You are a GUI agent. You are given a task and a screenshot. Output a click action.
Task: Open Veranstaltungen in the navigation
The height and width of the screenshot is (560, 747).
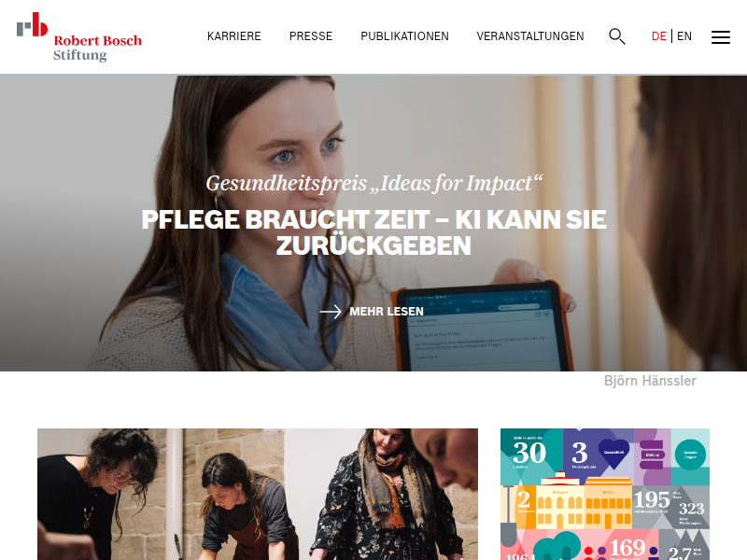[530, 36]
